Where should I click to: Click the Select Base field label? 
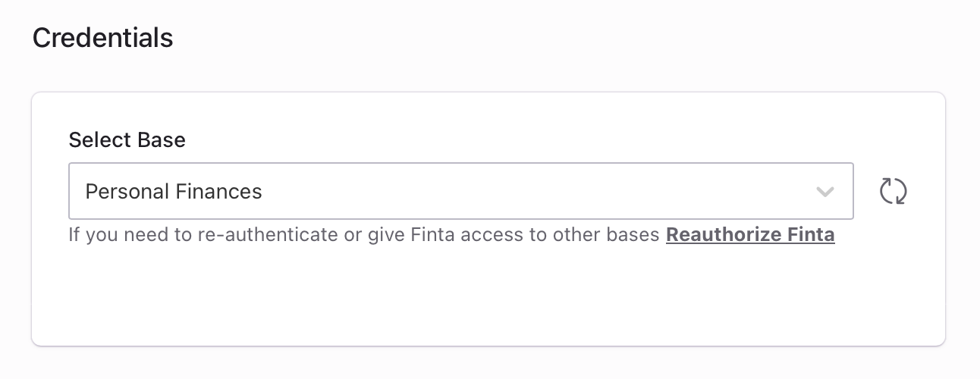[x=127, y=140]
